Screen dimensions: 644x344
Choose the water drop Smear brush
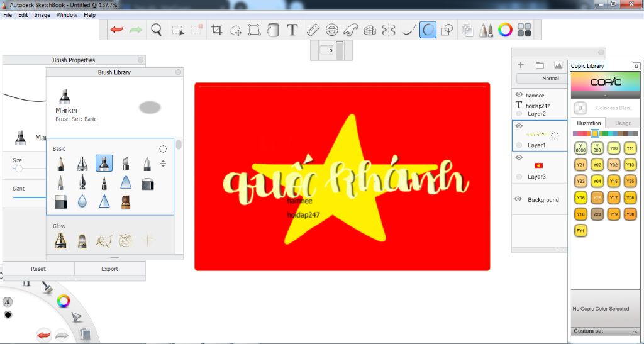point(82,201)
